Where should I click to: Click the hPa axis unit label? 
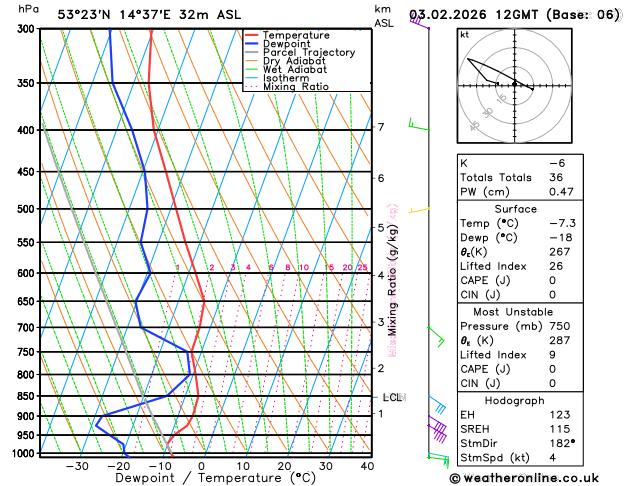click(28, 8)
